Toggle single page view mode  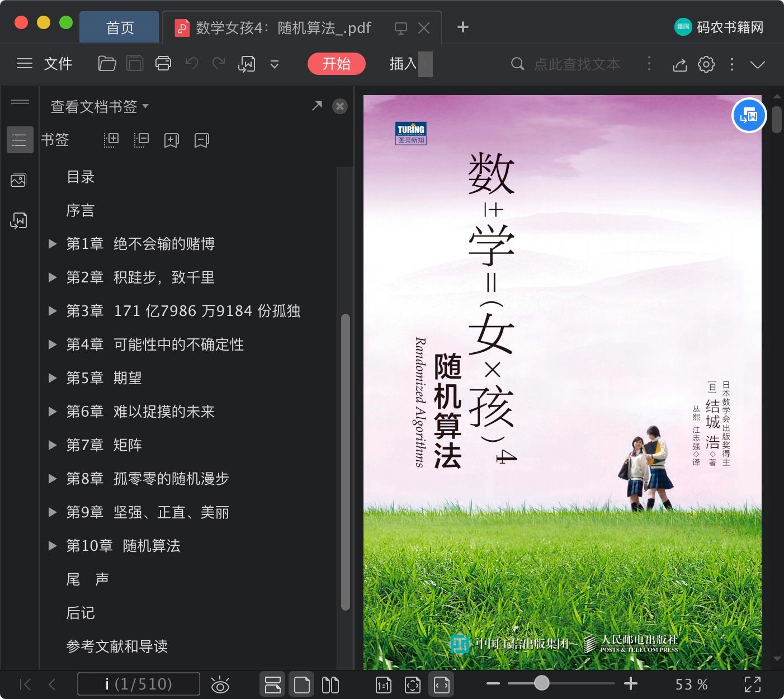302,684
